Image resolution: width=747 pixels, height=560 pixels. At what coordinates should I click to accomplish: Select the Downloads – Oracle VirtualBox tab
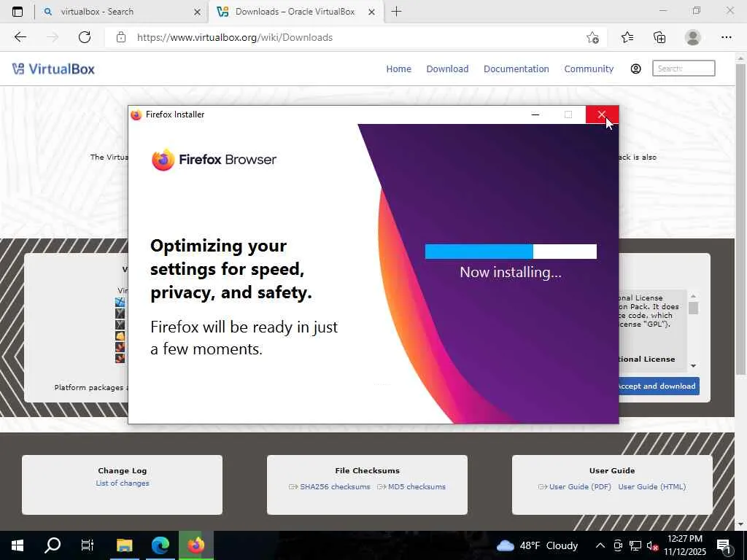295,12
